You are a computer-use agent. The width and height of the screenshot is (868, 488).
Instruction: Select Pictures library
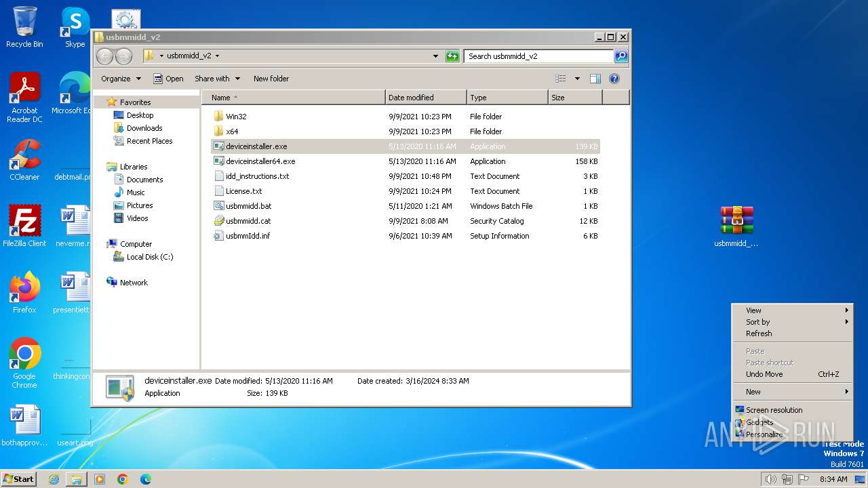point(140,205)
